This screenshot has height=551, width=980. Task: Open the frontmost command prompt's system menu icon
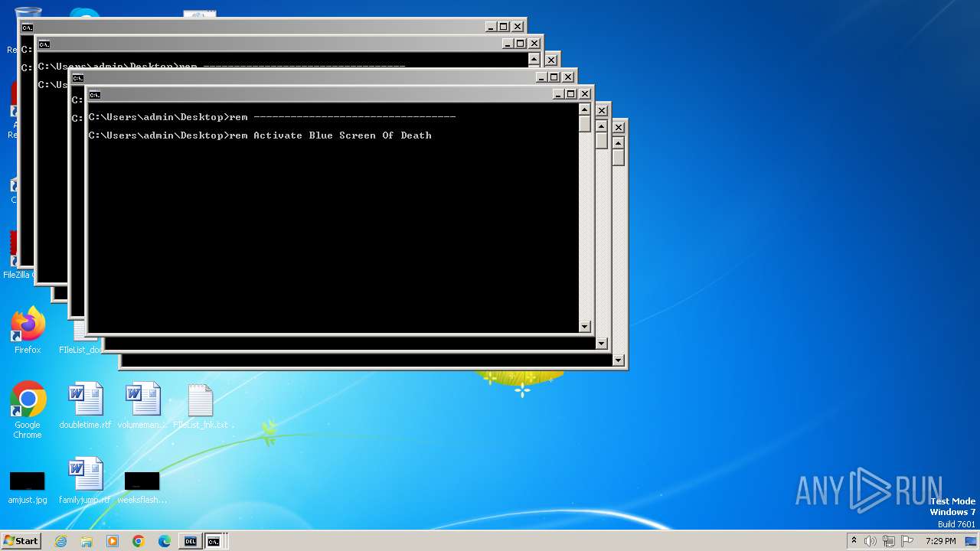95,95
